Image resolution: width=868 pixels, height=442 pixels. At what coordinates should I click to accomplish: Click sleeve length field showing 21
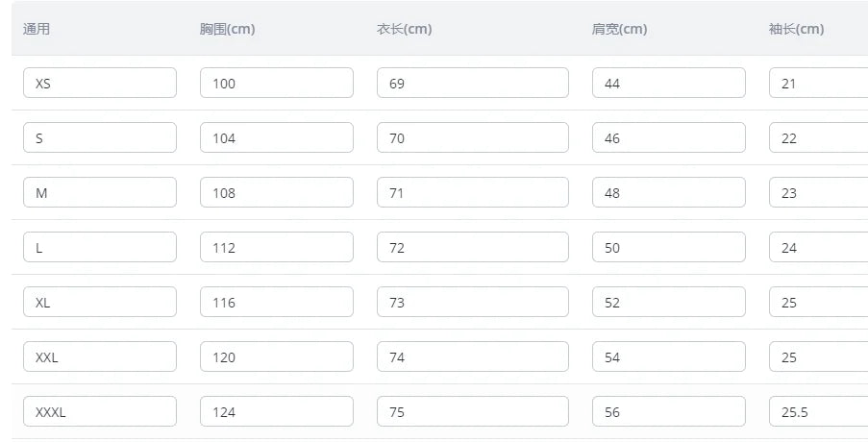click(x=818, y=83)
